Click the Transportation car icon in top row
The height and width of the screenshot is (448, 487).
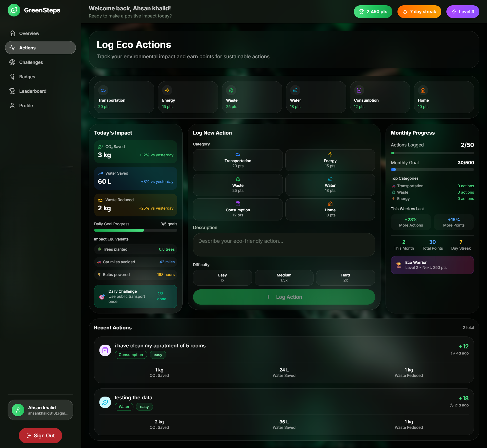coord(103,90)
